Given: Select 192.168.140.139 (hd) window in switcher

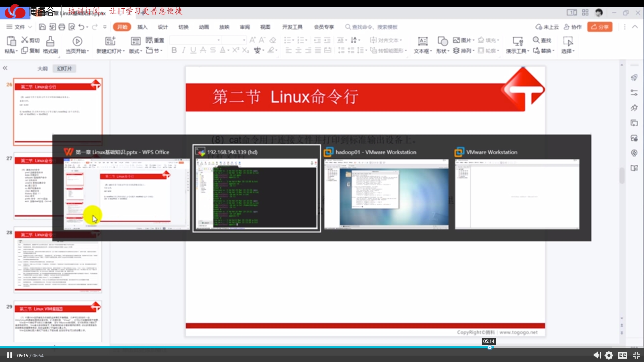Looking at the screenshot, I should pyautogui.click(x=257, y=189).
